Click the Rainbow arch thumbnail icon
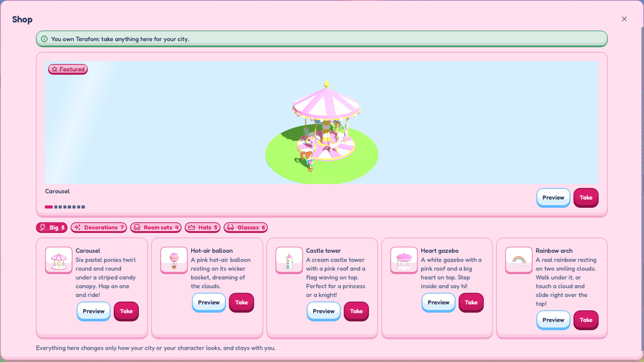 519,260
